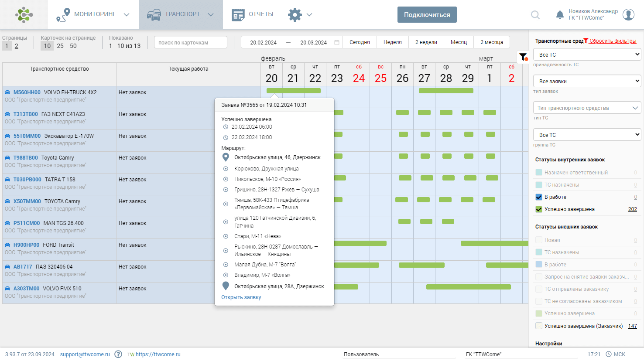This screenshot has width=644, height=361.
Task: Open the search magnifier icon
Action: (535, 15)
